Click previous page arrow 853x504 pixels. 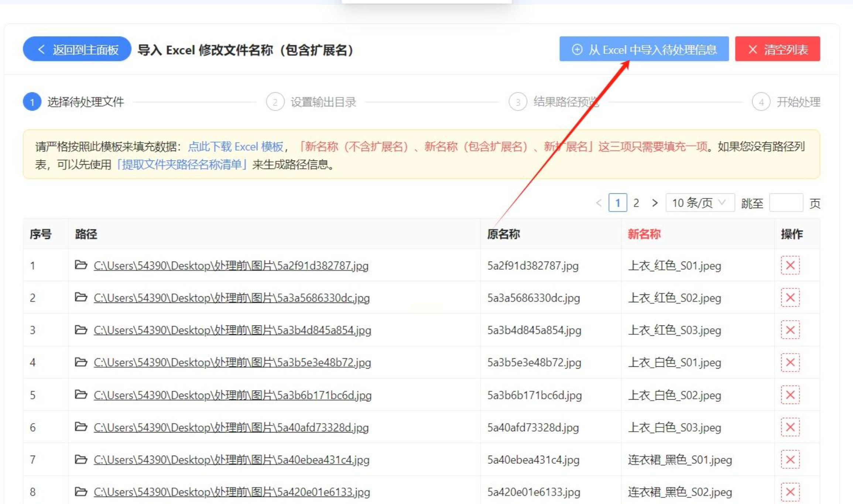(x=599, y=203)
